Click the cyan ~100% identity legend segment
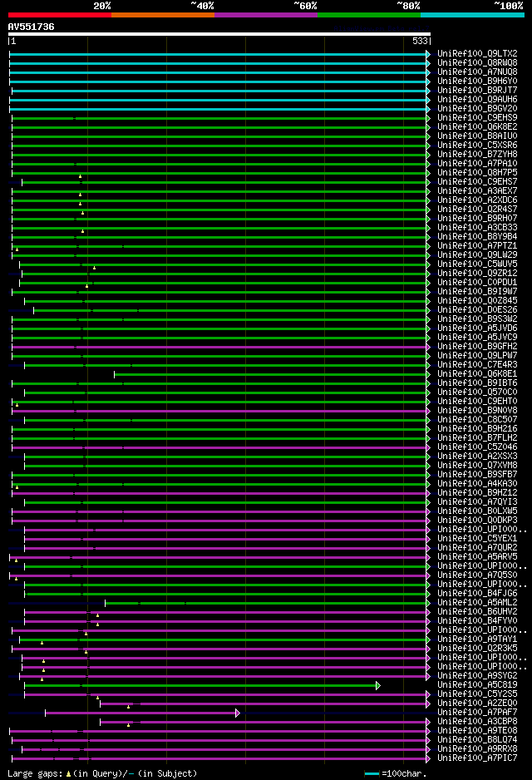 point(472,15)
